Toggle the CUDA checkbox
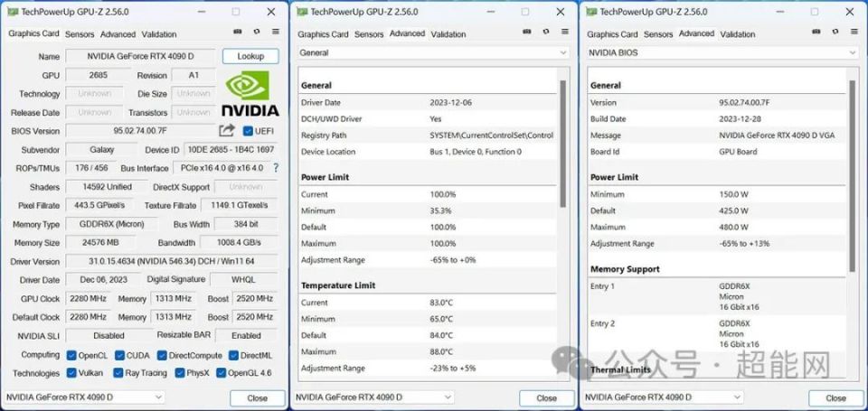 coord(119,355)
